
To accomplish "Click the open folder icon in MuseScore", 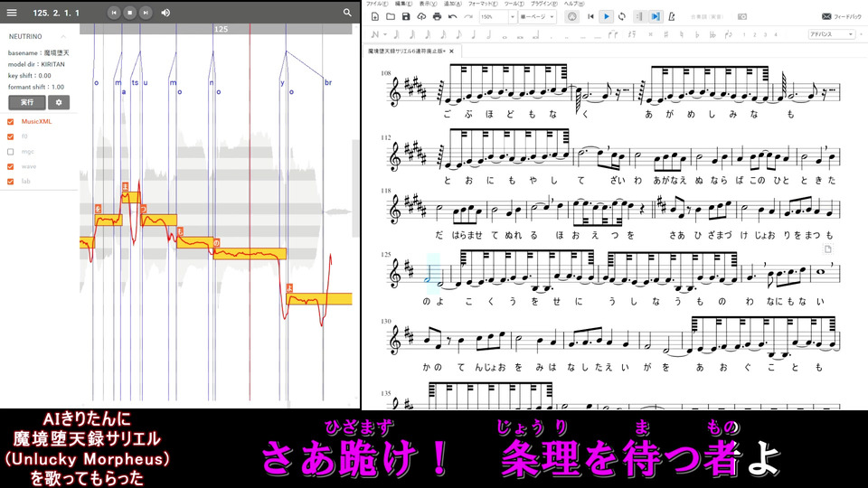I will coord(391,16).
